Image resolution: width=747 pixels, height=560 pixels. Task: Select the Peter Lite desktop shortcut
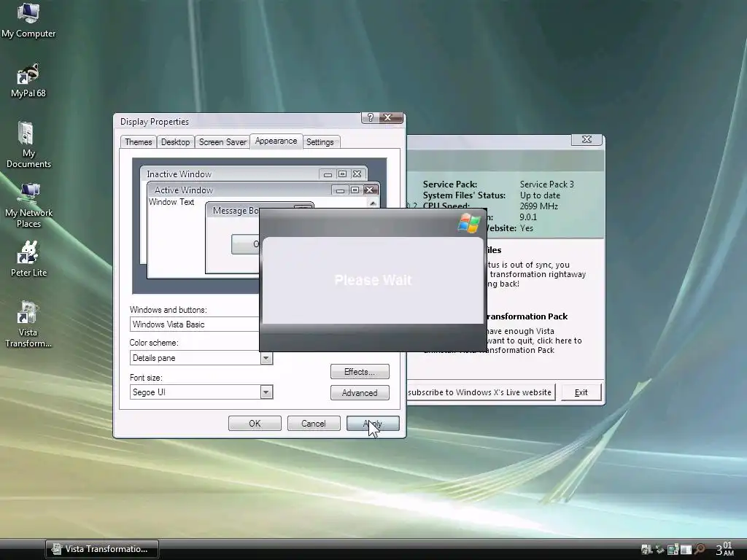coord(28,260)
